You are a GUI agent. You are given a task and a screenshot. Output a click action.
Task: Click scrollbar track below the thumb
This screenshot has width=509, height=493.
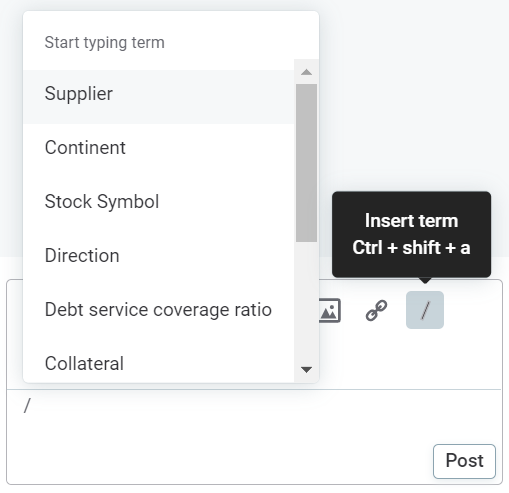pyautogui.click(x=306, y=300)
